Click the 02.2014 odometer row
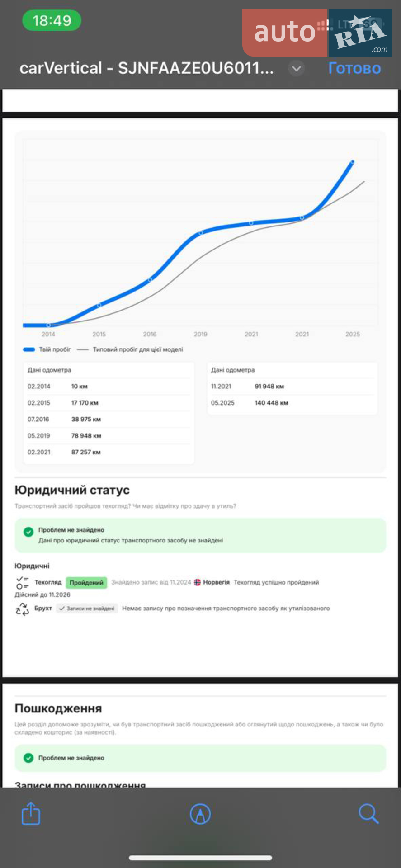Image resolution: width=401 pixels, height=868 pixels. tap(109, 387)
